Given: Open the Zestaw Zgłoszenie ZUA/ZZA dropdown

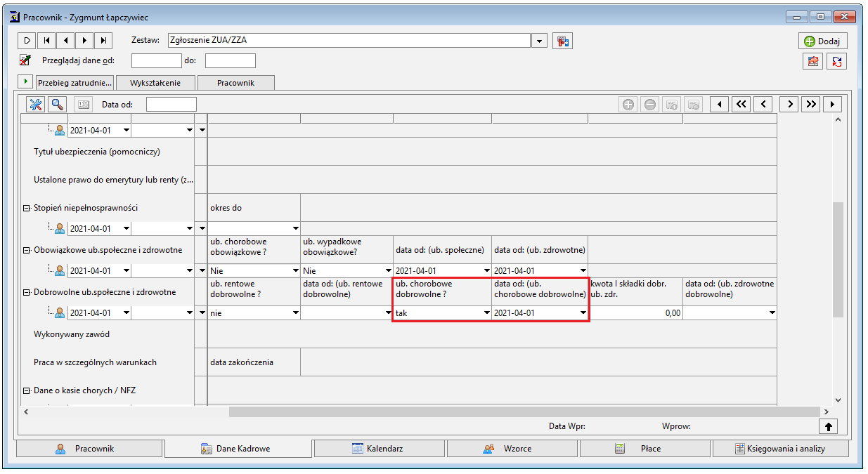Looking at the screenshot, I should tap(540, 41).
